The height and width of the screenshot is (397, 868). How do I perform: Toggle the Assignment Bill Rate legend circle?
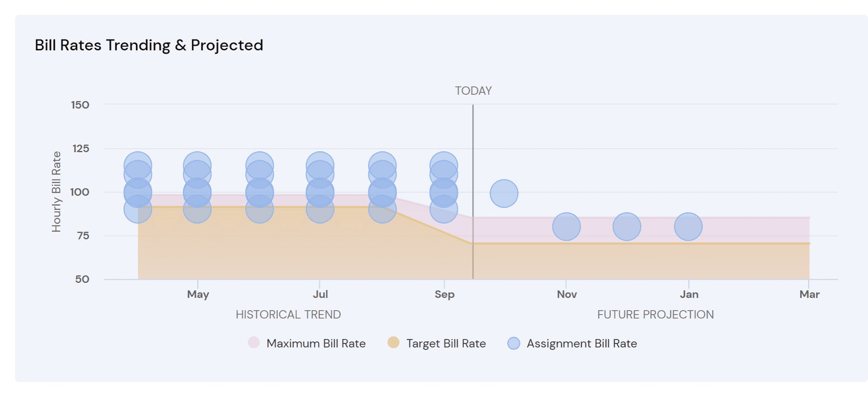(513, 343)
